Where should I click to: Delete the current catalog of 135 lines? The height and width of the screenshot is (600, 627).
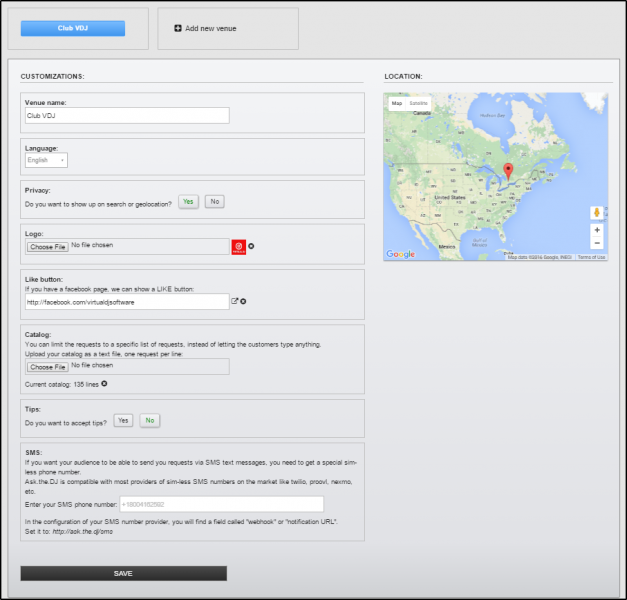pyautogui.click(x=104, y=383)
